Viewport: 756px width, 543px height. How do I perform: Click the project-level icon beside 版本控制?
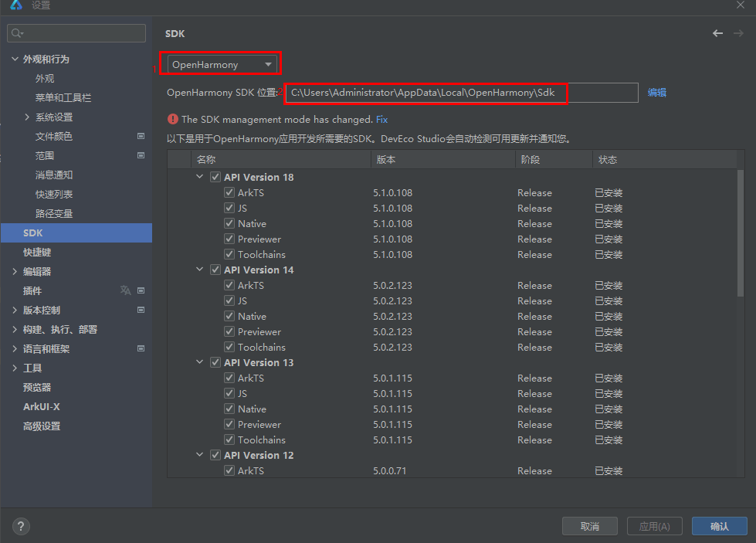coord(141,310)
